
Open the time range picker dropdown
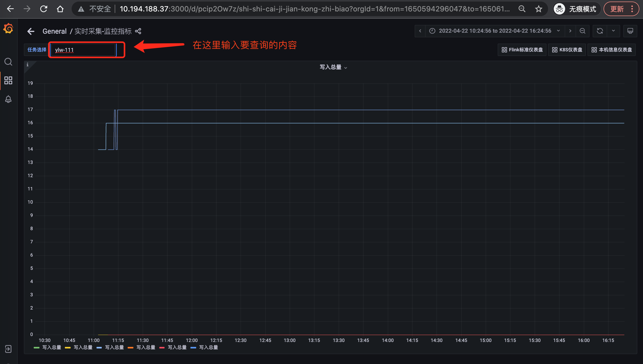[495, 31]
